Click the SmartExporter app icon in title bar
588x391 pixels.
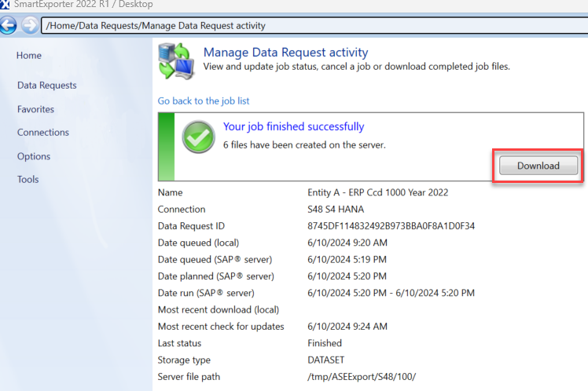(x=6, y=5)
